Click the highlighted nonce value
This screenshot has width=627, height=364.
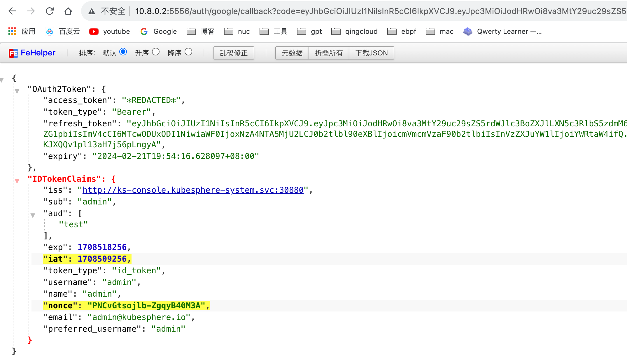(146, 306)
